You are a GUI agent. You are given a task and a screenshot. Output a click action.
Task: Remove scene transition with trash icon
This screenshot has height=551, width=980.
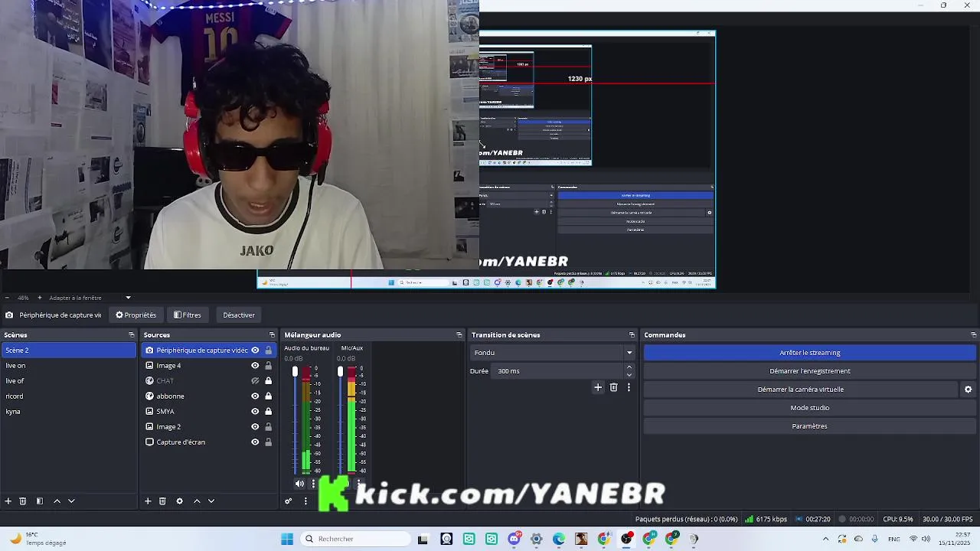point(613,387)
